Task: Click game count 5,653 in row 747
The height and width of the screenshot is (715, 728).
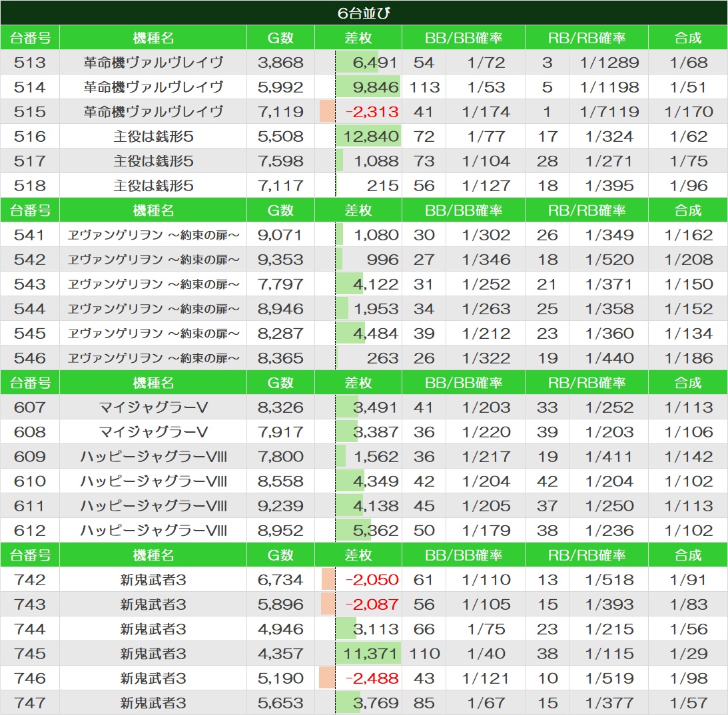Action: tap(280, 702)
